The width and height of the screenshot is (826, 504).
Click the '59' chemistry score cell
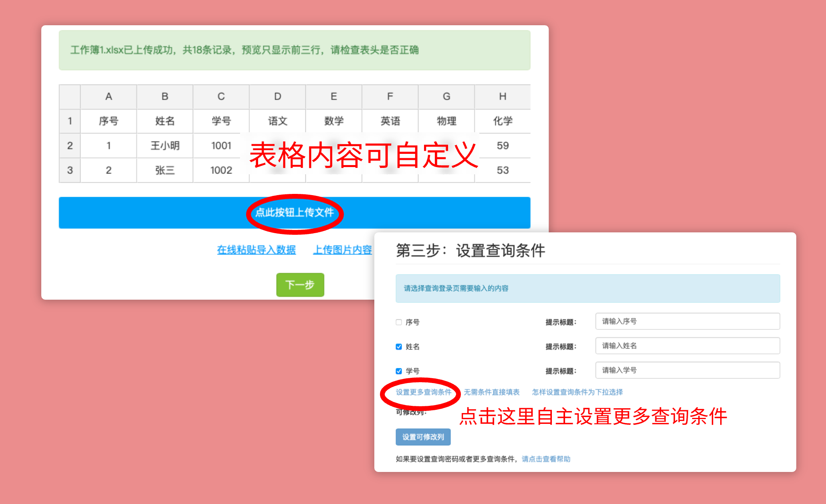pyautogui.click(x=503, y=146)
